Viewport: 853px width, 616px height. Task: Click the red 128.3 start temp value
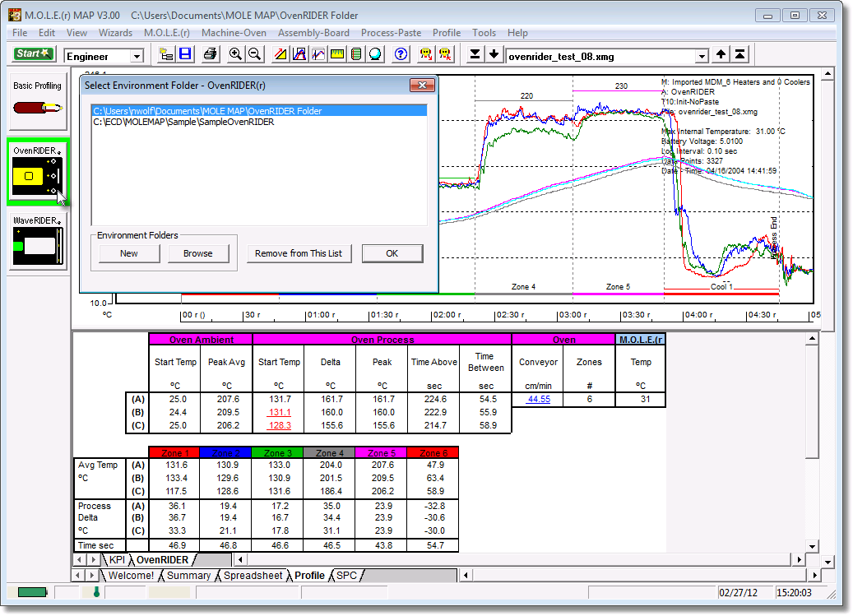(x=279, y=425)
